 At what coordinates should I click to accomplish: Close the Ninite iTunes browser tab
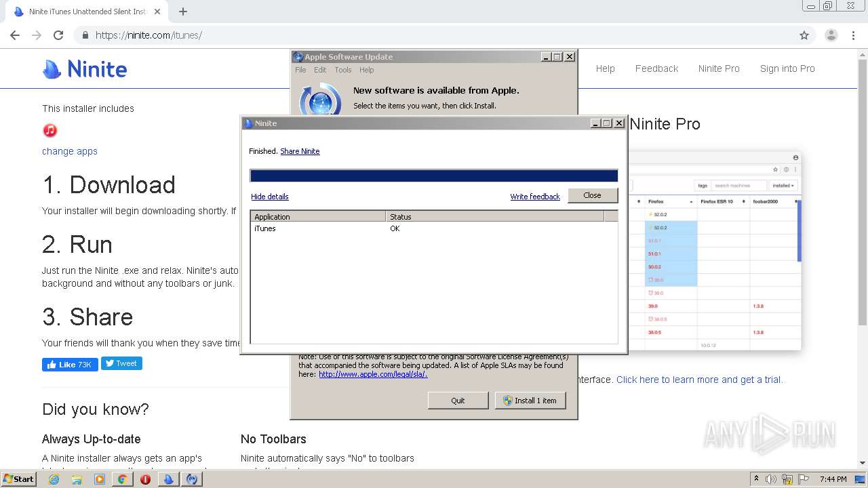pos(157,12)
